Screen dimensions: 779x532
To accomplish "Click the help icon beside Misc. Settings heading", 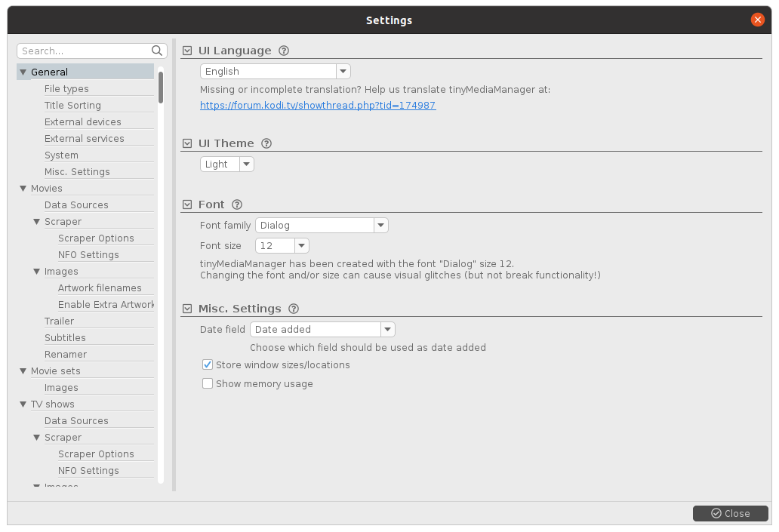I will coord(294,309).
